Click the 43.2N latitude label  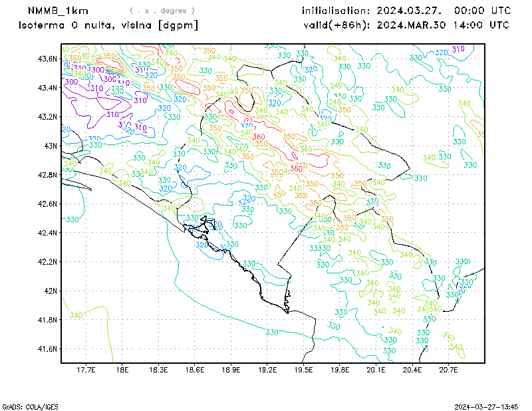click(47, 117)
